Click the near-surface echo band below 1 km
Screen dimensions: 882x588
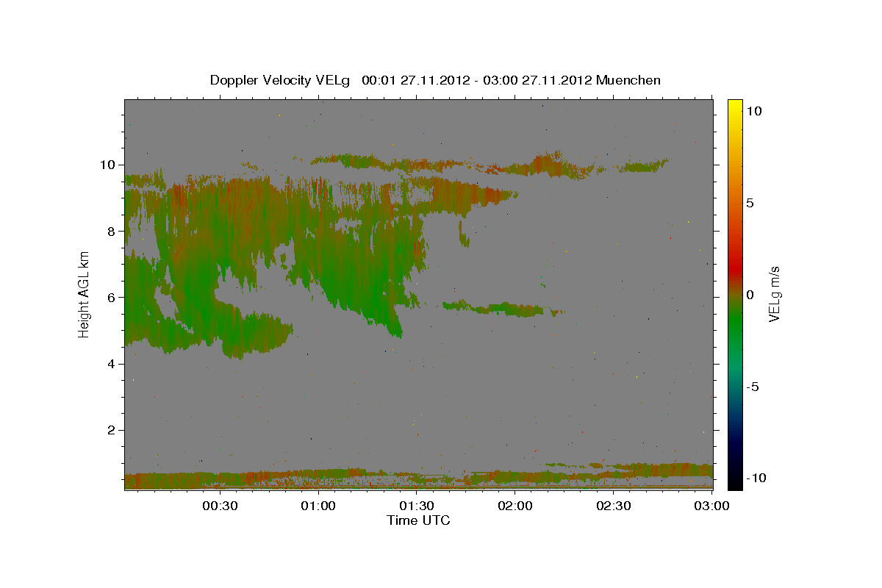(x=419, y=477)
